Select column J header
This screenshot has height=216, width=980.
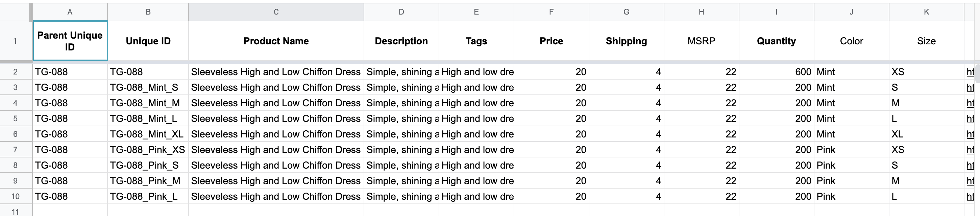click(x=851, y=12)
